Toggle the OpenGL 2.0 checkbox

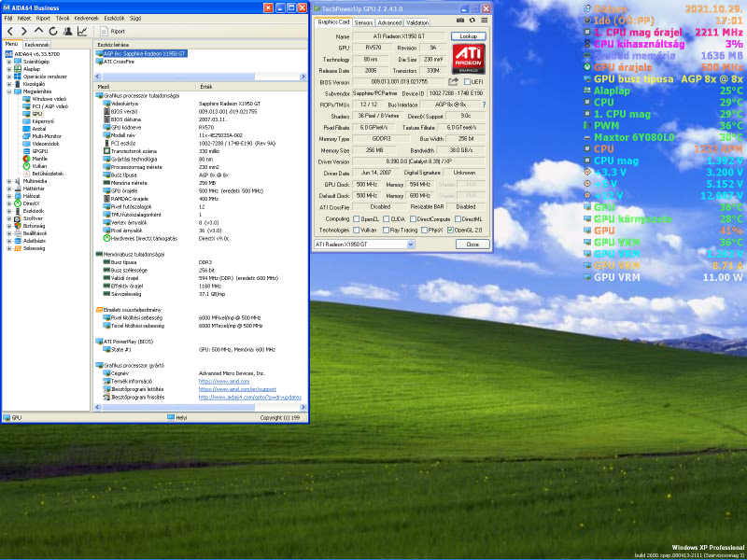click(450, 230)
